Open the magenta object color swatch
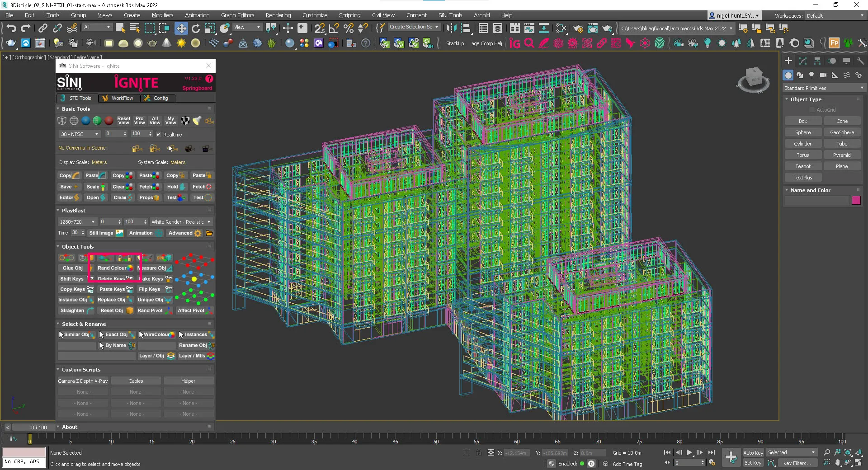The height and width of the screenshot is (470, 868). click(x=856, y=200)
